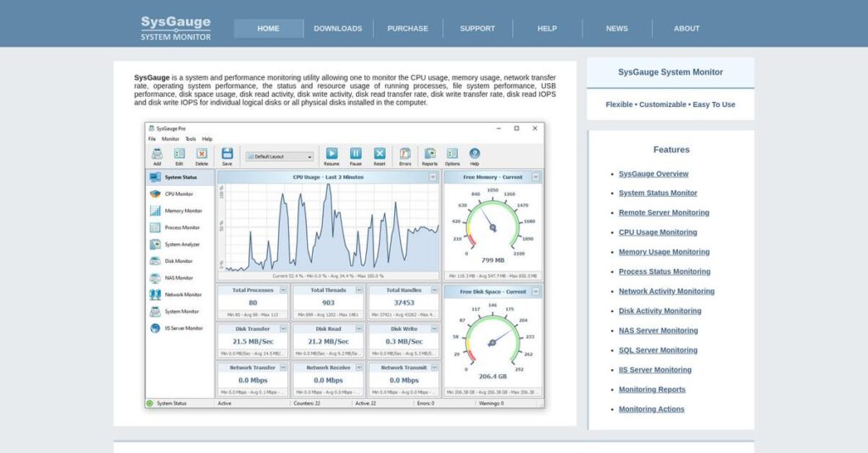This screenshot has width=868, height=453.
Task: Open the Disk Write panel dropdown arrow
Action: click(x=435, y=329)
